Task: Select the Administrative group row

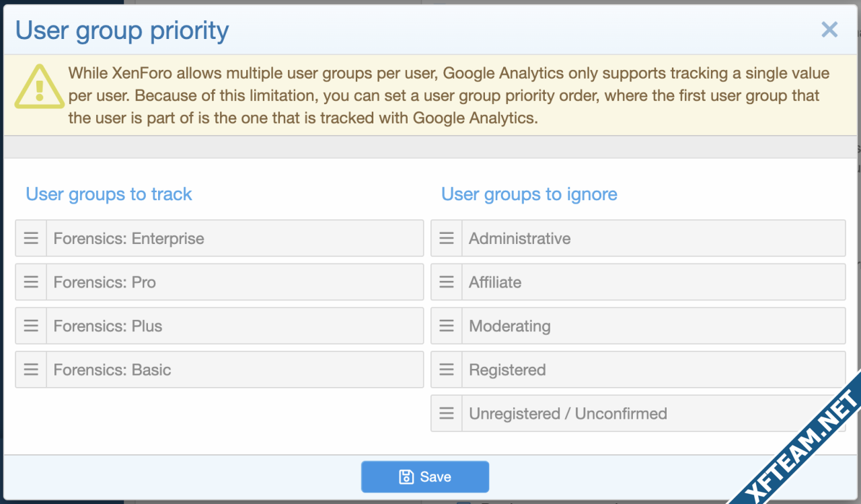Action: [x=638, y=238]
